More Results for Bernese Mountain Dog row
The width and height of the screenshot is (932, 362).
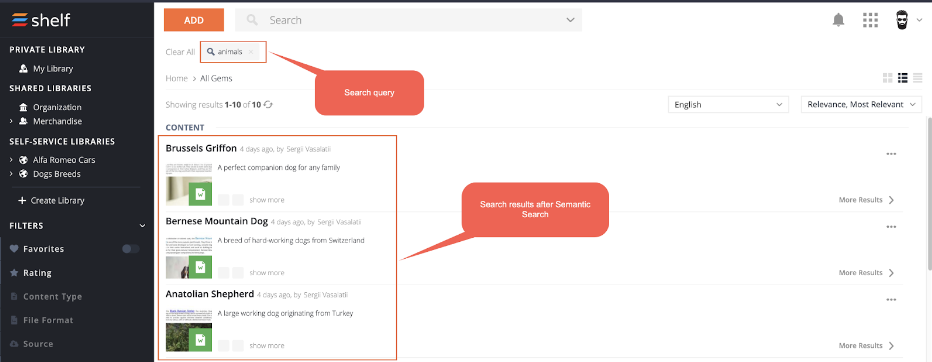pos(867,273)
